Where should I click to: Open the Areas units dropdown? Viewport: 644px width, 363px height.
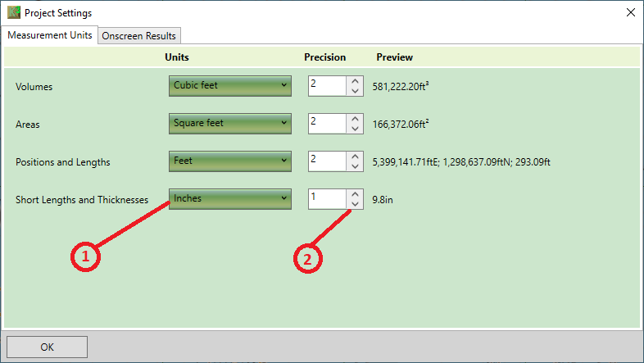coord(230,124)
